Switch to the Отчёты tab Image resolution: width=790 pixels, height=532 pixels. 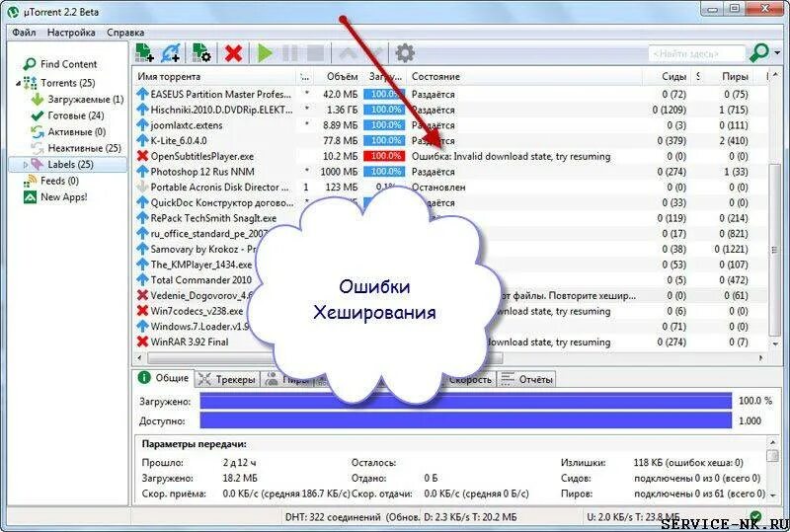coord(526,379)
